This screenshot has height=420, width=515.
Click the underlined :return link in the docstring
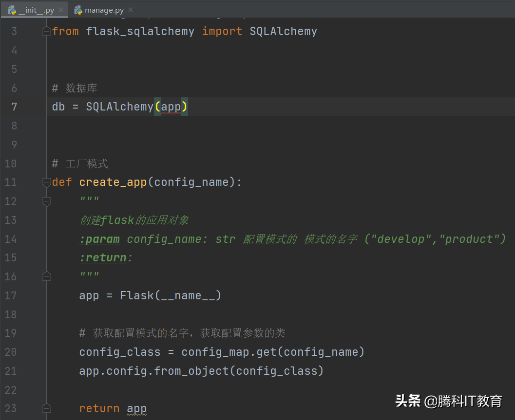(x=102, y=257)
